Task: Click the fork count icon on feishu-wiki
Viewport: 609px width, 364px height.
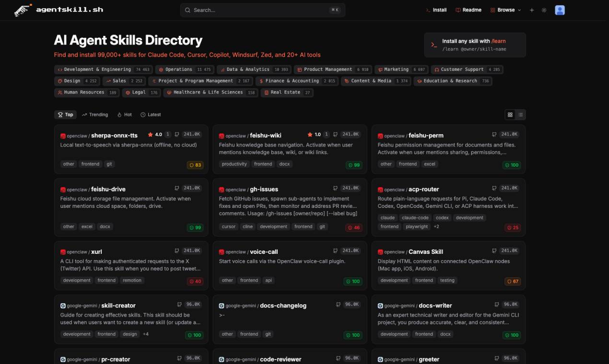Action: (x=336, y=134)
